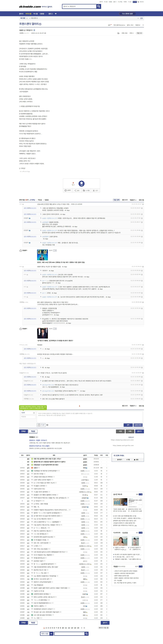Click the comment text area

90,417
